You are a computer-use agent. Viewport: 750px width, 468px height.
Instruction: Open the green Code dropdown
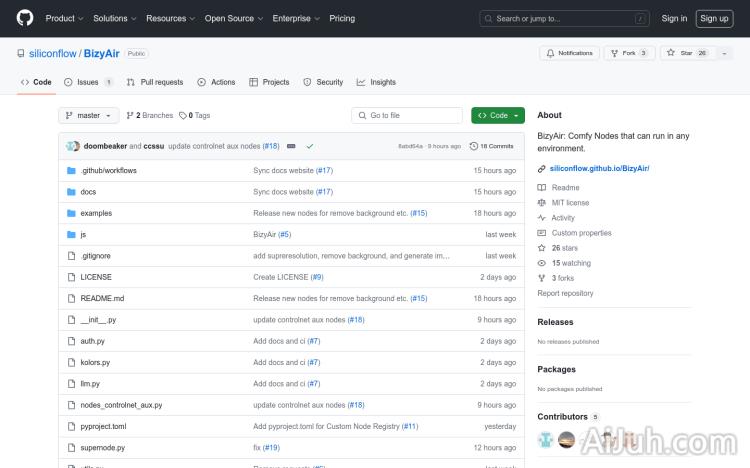(x=498, y=116)
